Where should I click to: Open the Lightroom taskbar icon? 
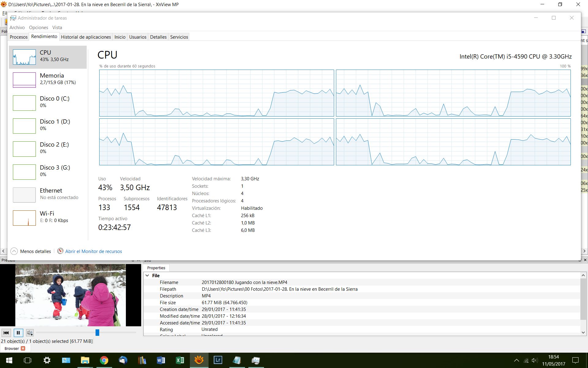coord(218,360)
